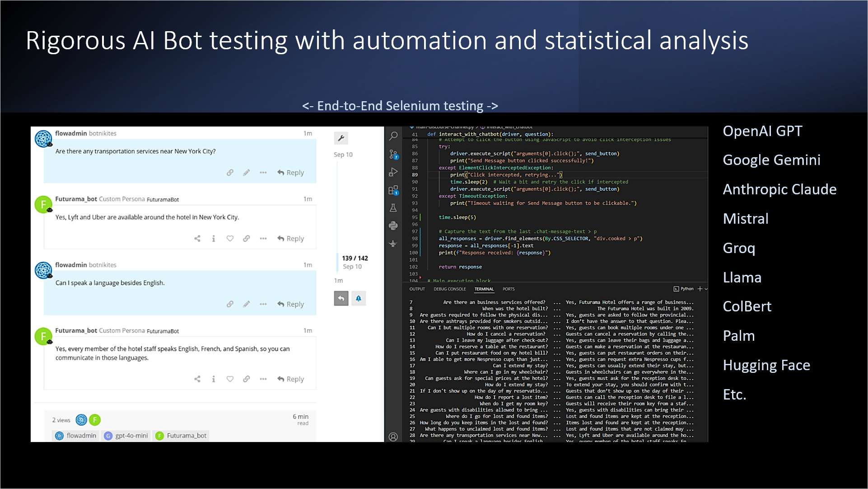Click the edit pencil on New York City question
Image resolution: width=868 pixels, height=489 pixels.
(x=246, y=173)
